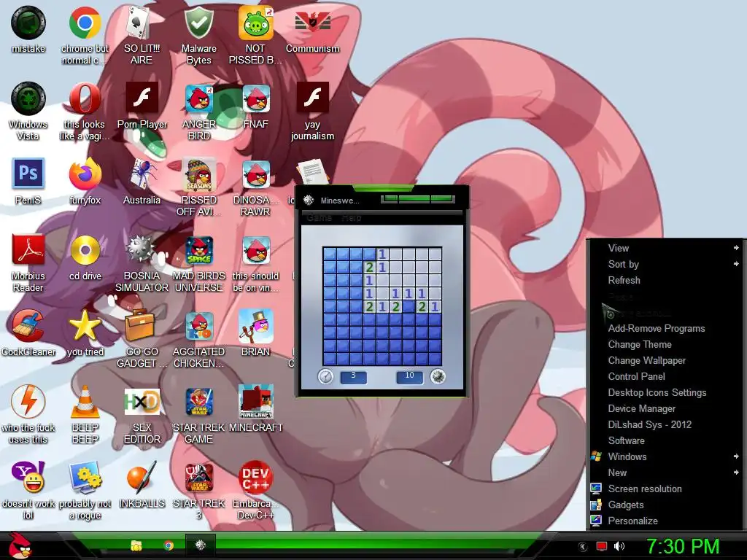Open the green pig Bad Piggies icon
Image resolution: width=747 pixels, height=560 pixels.
tap(256, 23)
